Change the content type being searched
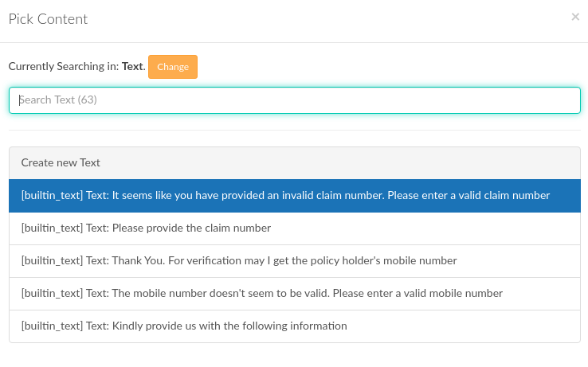Image resolution: width=588 pixels, height=367 pixels. [173, 67]
